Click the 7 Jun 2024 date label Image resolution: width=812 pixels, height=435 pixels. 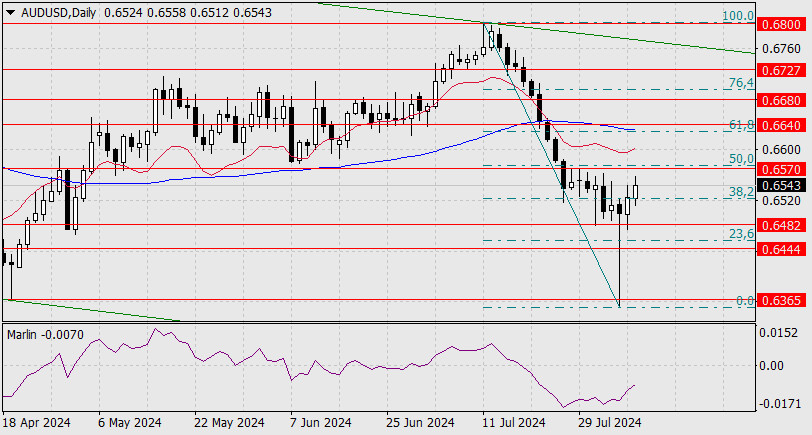coord(323,423)
